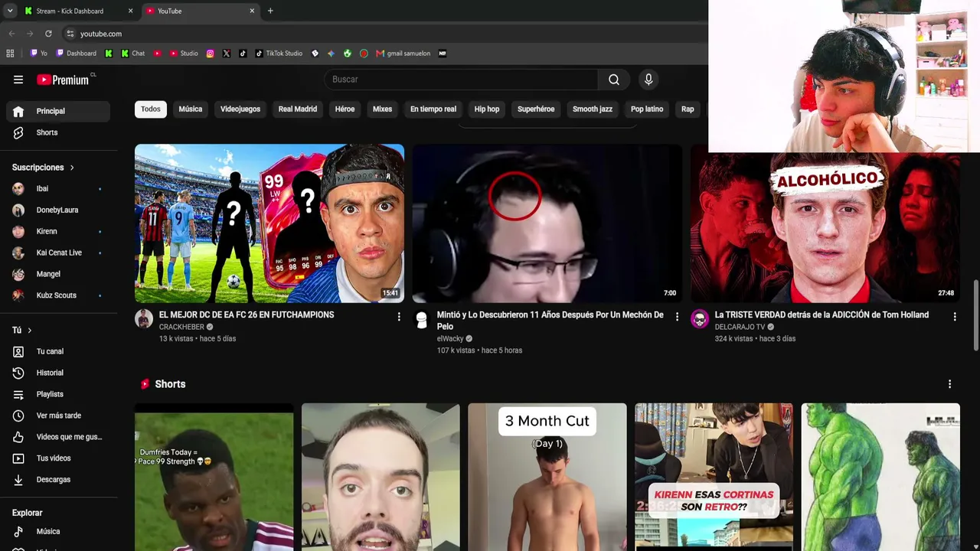The image size is (980, 551).
Task: Click the search magnifier button
Action: click(x=613, y=80)
